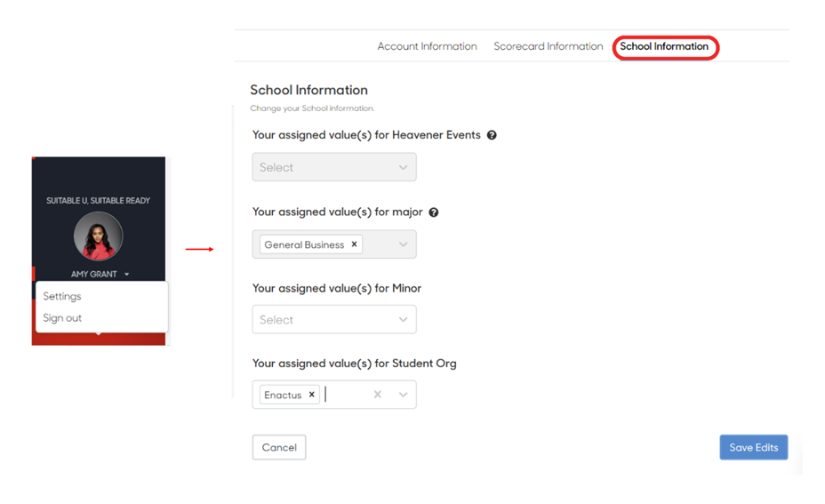
Task: Click the General Business tag label
Action: coord(304,244)
